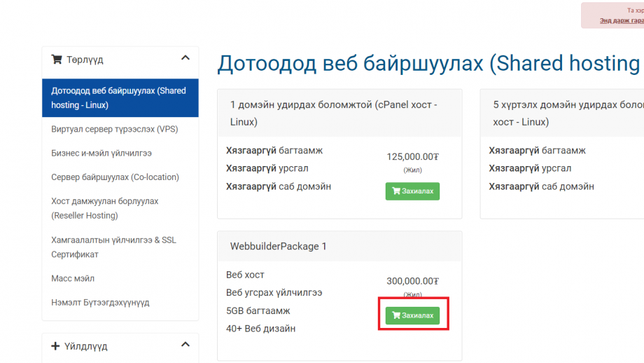Order the WebbuilderPackage 1 plan
This screenshot has height=363, width=644.
412,315
